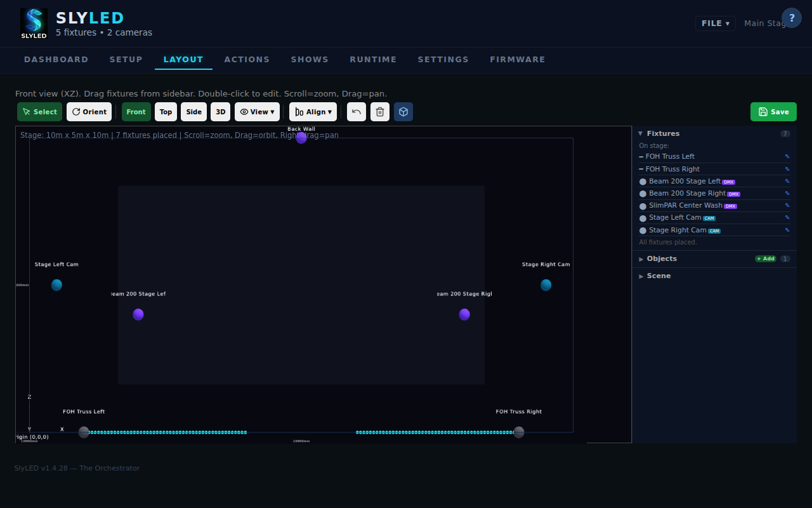The height and width of the screenshot is (508, 812).
Task: Click the pencil icon on Stage Right Cam
Action: [x=787, y=230]
